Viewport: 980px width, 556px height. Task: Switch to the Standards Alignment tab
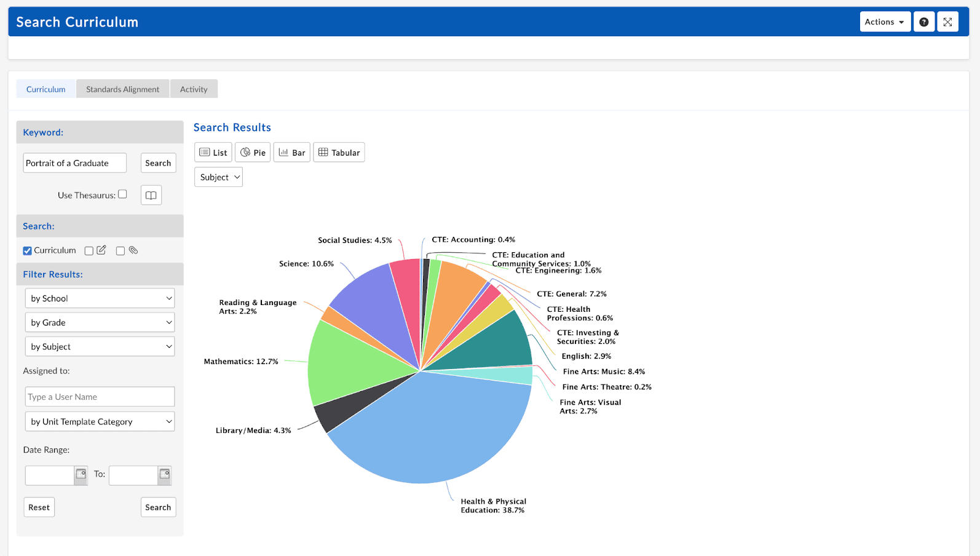[x=122, y=89]
